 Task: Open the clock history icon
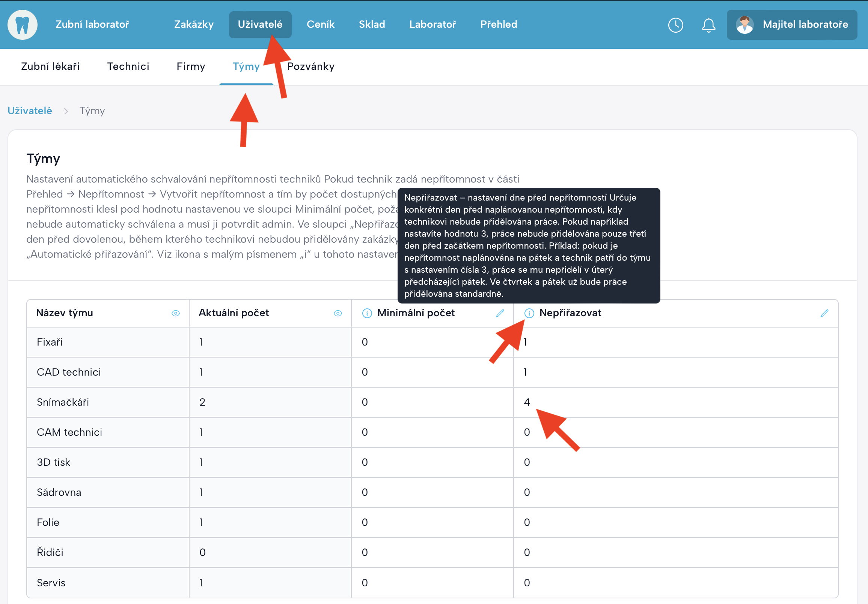675,25
